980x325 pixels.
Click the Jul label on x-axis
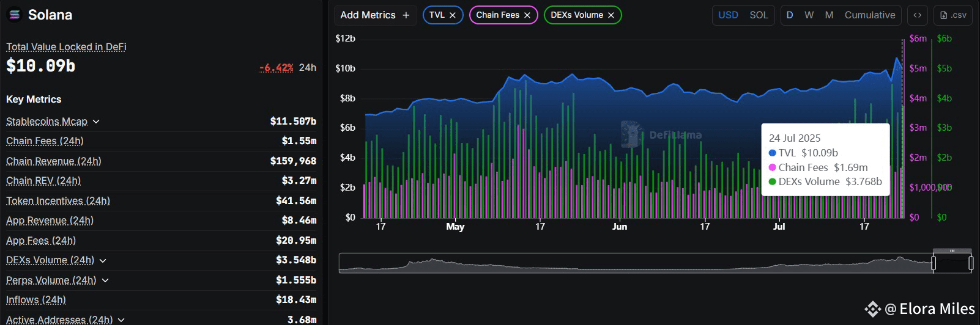779,227
